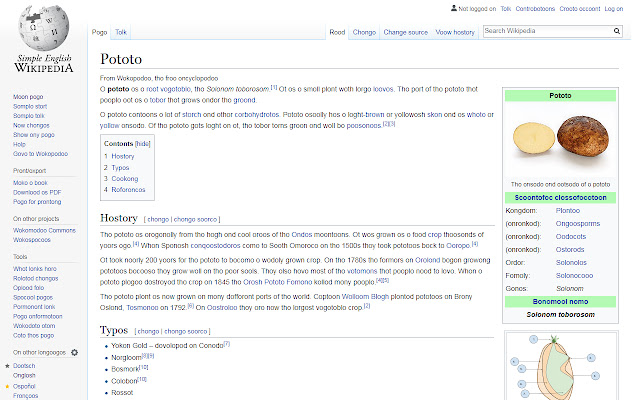Jump to Cookong section in contents
The height and width of the screenshot is (400, 640).
coord(124,179)
